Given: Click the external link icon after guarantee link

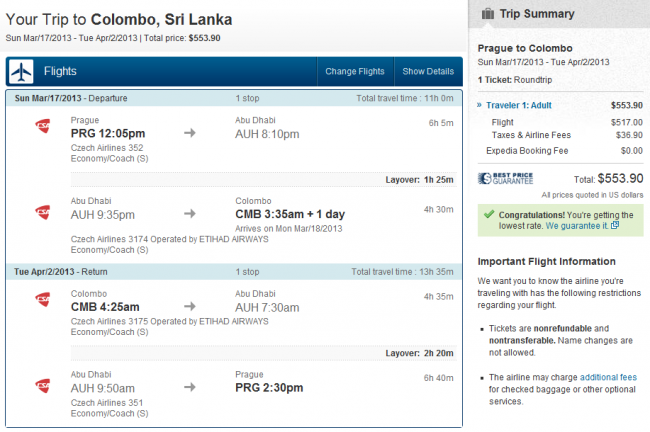Looking at the screenshot, I should [615, 227].
